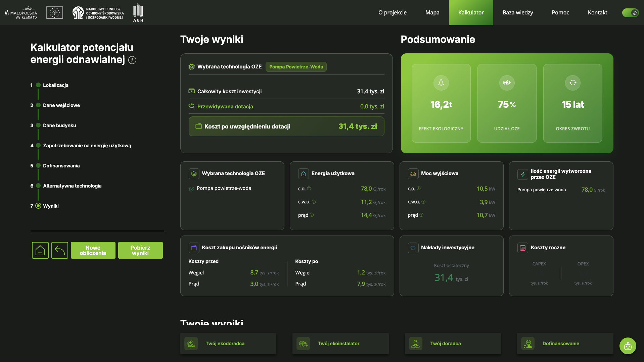Start Nowe obliczenia
The width and height of the screenshot is (644, 362).
coord(93,250)
